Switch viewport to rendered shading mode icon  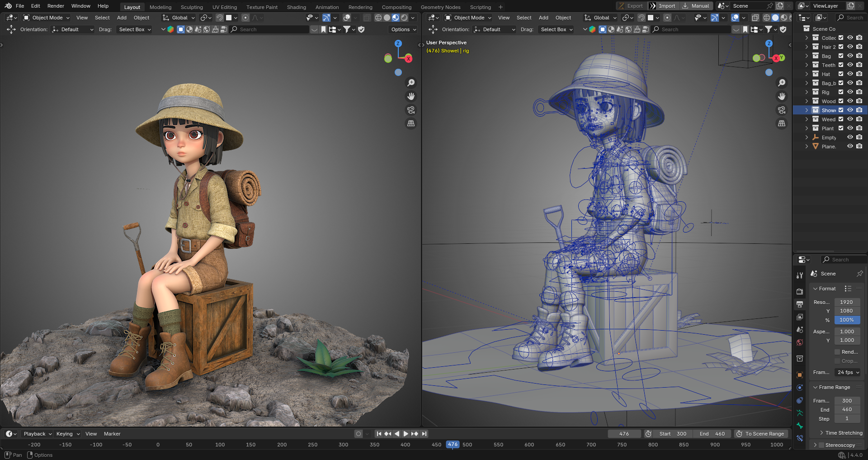click(x=405, y=18)
